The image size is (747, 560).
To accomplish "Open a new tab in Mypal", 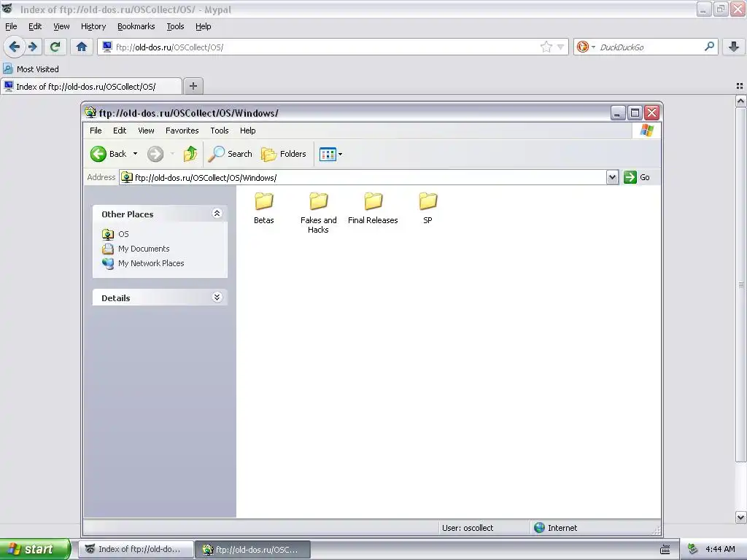I will (x=193, y=86).
